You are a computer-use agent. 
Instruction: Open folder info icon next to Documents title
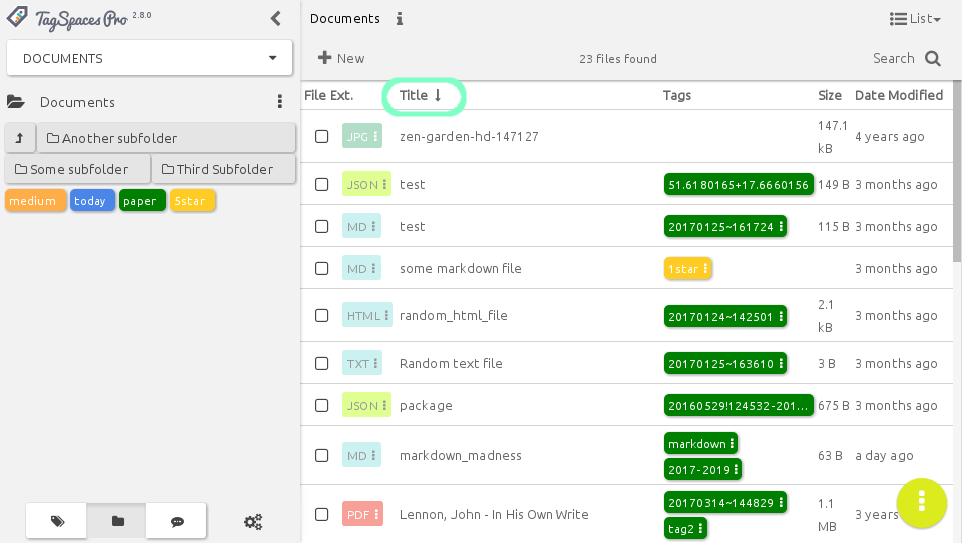pos(400,19)
